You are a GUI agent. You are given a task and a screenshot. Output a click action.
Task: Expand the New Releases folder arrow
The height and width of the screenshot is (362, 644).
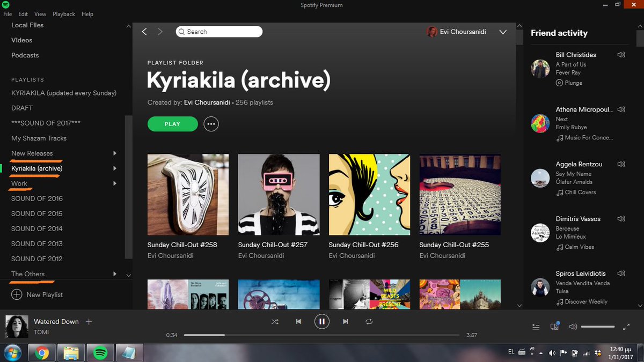coord(115,153)
